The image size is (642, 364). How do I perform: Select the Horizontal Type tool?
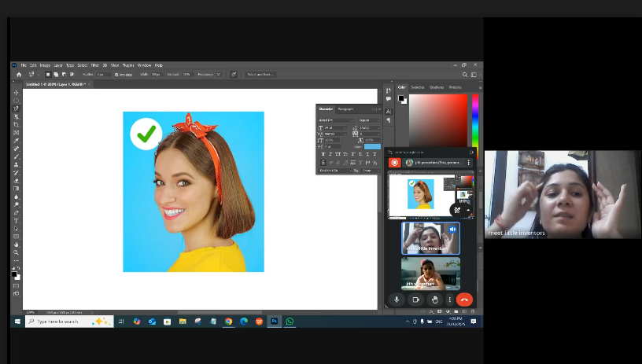click(17, 221)
